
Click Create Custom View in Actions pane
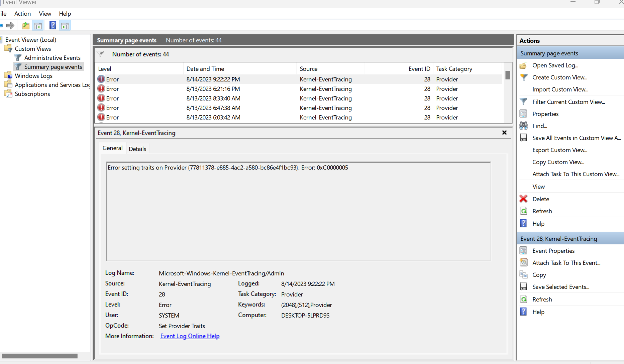560,77
